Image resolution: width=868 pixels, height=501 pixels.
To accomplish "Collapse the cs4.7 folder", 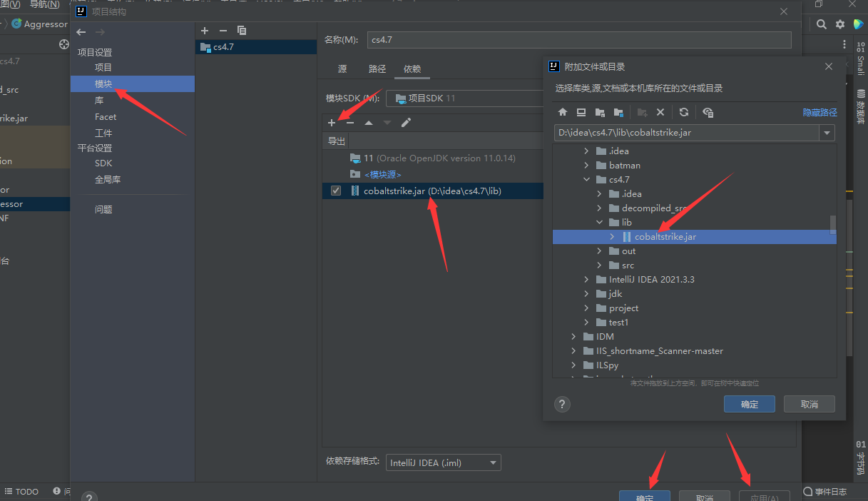I will [x=587, y=179].
